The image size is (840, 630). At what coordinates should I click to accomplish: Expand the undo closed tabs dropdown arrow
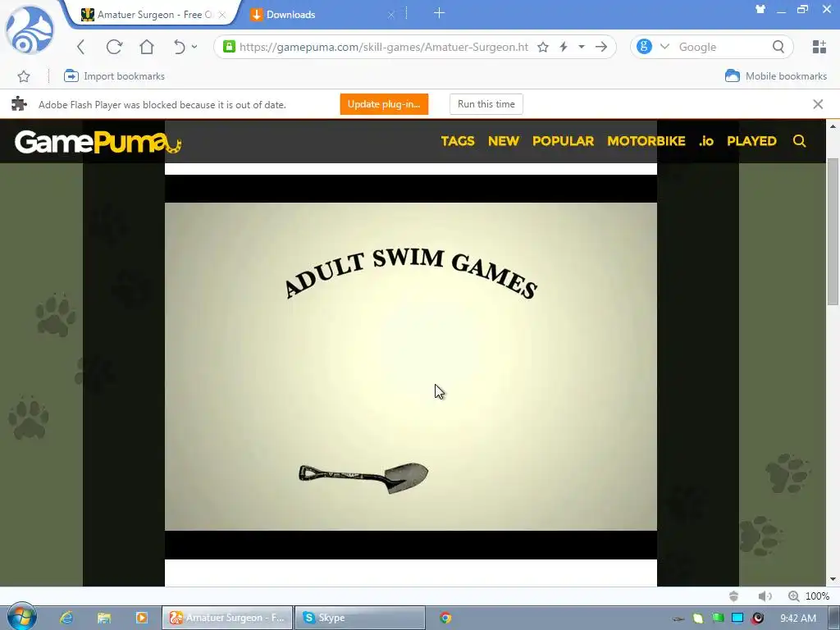coord(194,47)
